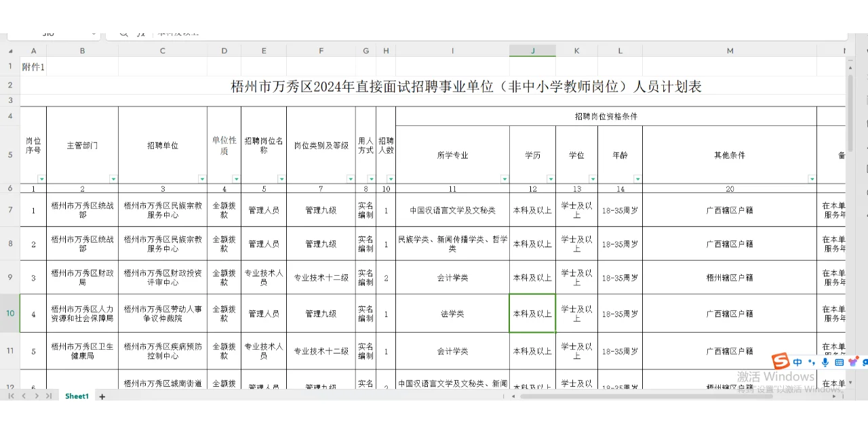Screen dimensions: 868x433
Task: Click the select-all triangle above the row numbers
Action: pos(9,50)
